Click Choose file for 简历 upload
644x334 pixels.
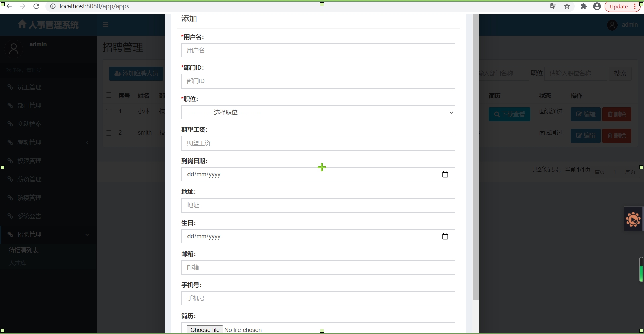coord(205,330)
